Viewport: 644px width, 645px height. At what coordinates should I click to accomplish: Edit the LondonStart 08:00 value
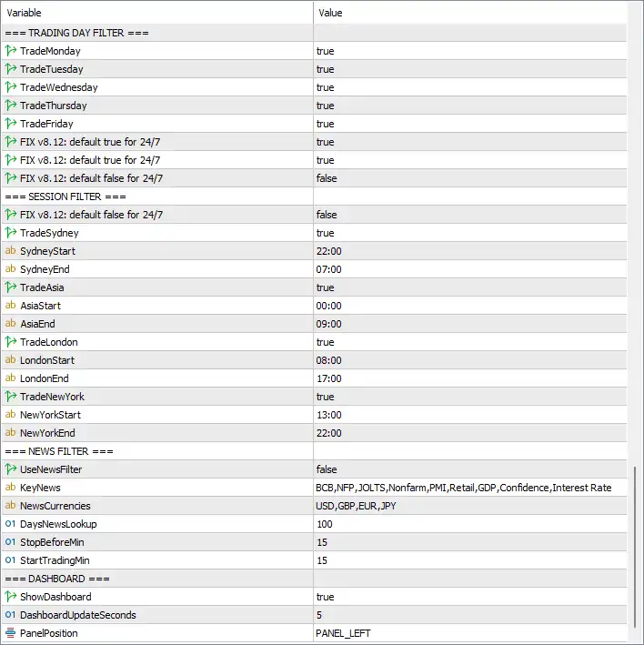pos(470,360)
